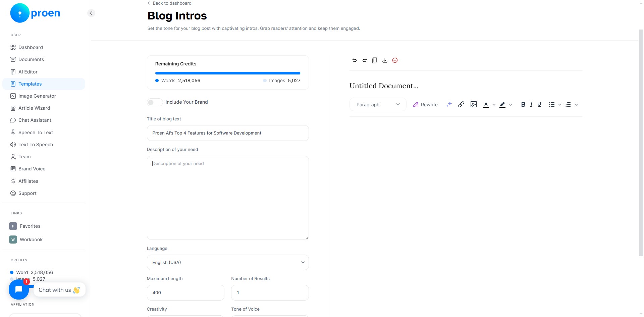Click the red delete circle icon
Image resolution: width=644 pixels, height=317 pixels.
tap(395, 60)
